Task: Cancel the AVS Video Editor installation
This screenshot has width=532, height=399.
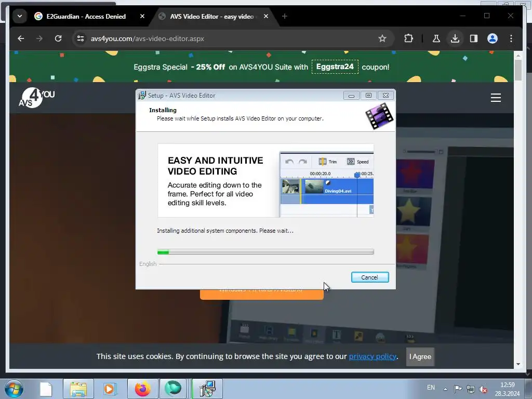Action: coord(370,277)
